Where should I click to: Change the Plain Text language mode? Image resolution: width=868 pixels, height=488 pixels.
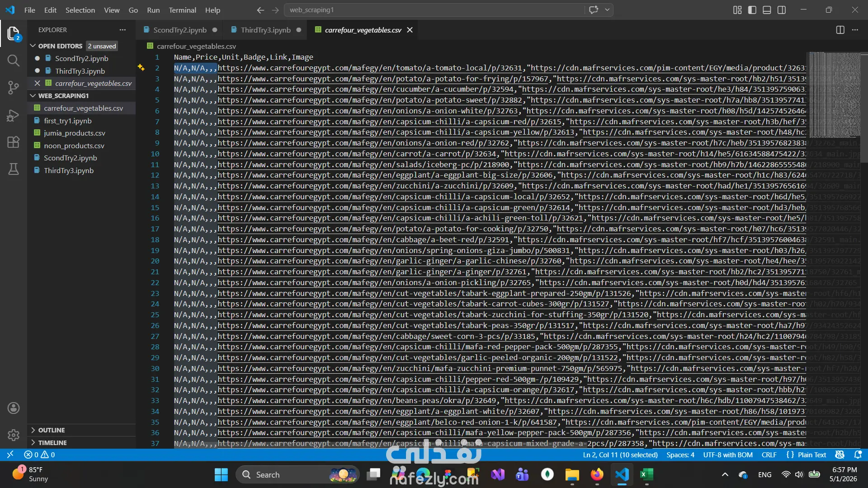coord(811,455)
